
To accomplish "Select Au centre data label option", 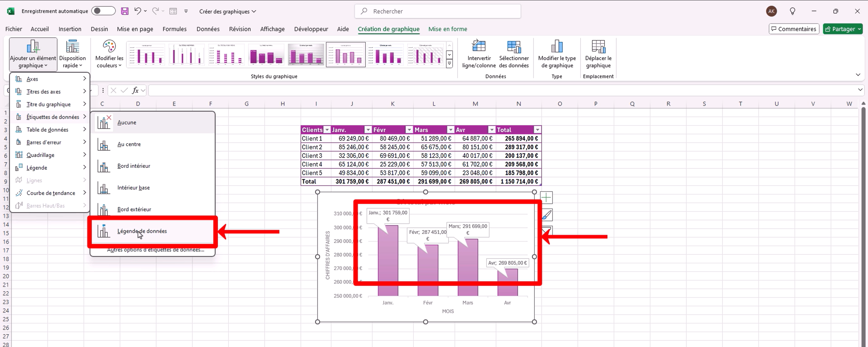I will (x=129, y=144).
